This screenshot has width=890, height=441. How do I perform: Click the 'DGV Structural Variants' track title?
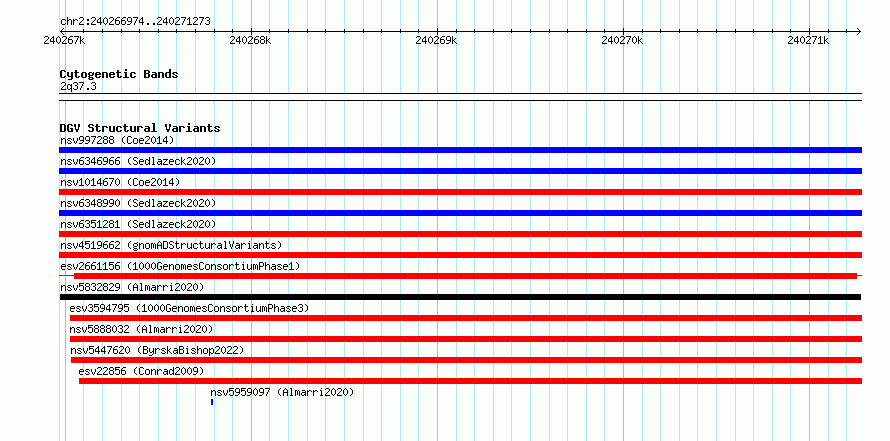pos(140,128)
